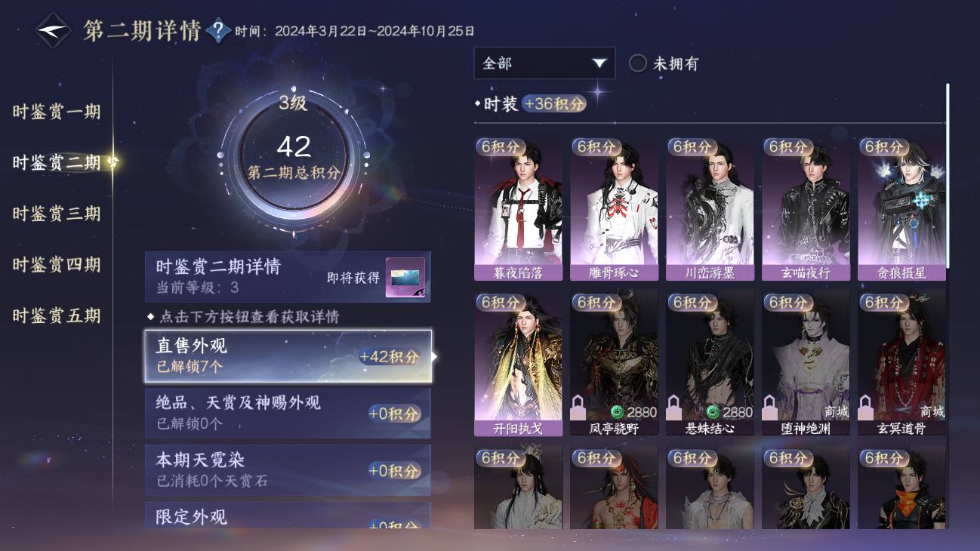Click lock icon on 凤亭晓野 outfit
Screen dimensions: 980x551
(x=578, y=408)
